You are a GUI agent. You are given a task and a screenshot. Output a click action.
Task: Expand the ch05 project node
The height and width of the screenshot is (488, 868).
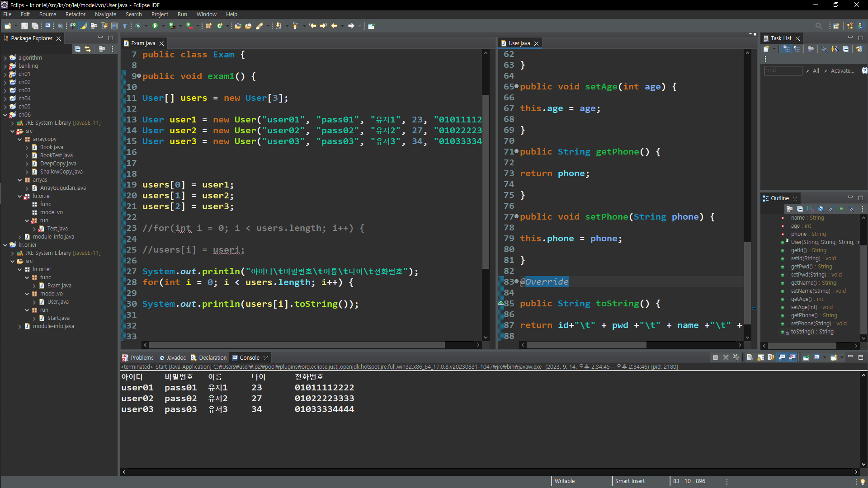coord(5,107)
